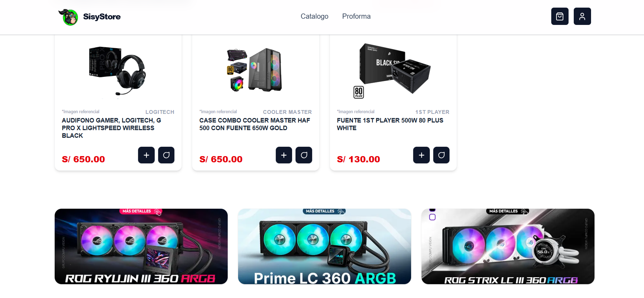Click compare icon on Logitech headset card
Viewport: 644px width, 298px height.
pyautogui.click(x=166, y=155)
